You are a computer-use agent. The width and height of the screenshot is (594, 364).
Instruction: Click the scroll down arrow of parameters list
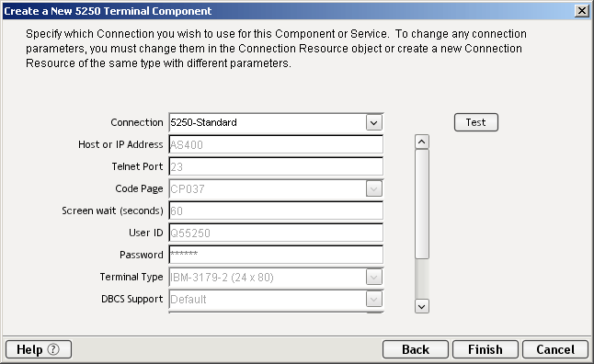[x=422, y=306]
